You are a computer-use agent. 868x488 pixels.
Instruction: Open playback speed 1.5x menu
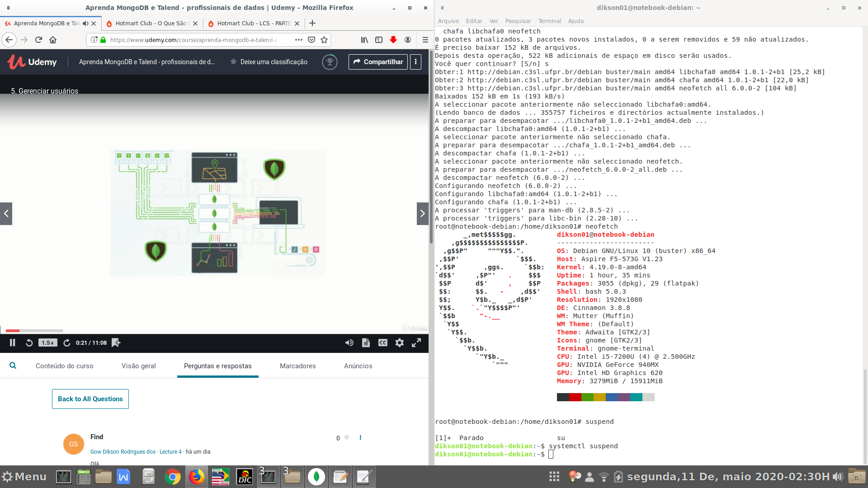tap(47, 343)
